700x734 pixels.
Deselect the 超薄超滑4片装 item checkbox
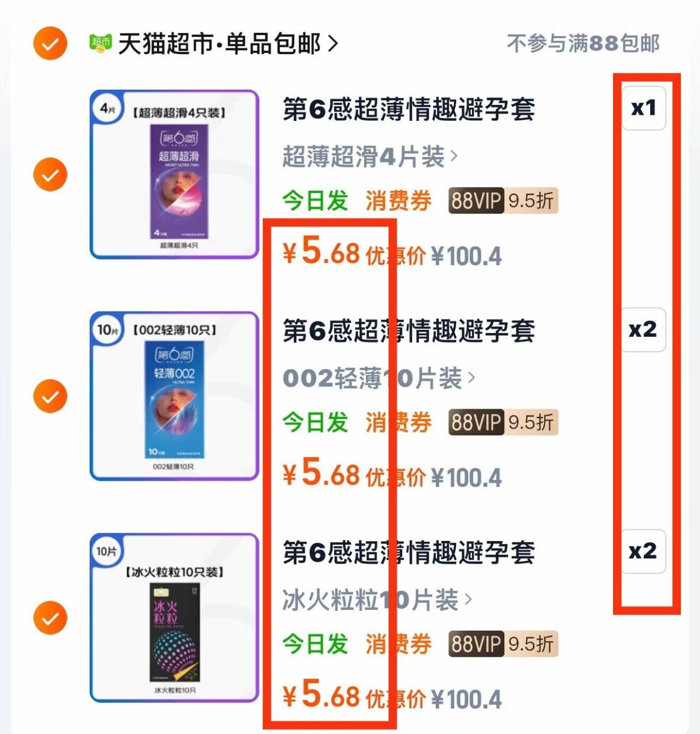pos(50,174)
